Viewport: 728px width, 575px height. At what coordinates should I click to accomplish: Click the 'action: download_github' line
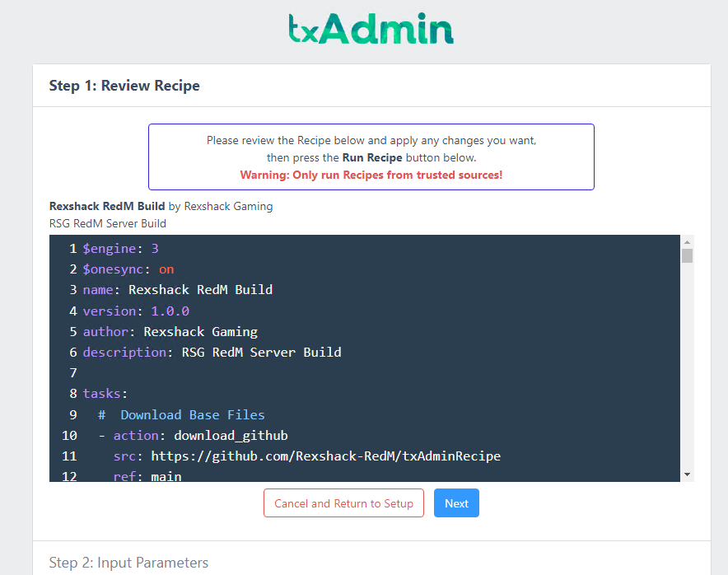pyautogui.click(x=194, y=435)
